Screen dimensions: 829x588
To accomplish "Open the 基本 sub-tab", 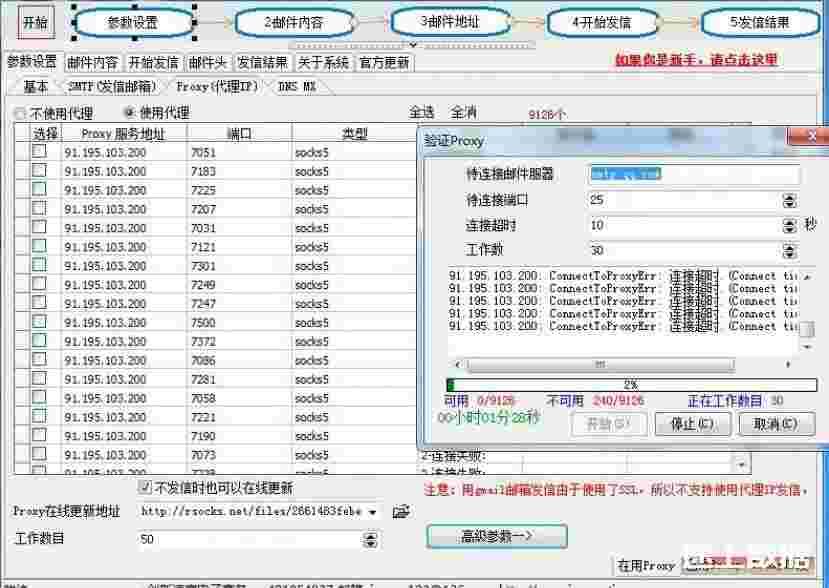I will coord(35,86).
